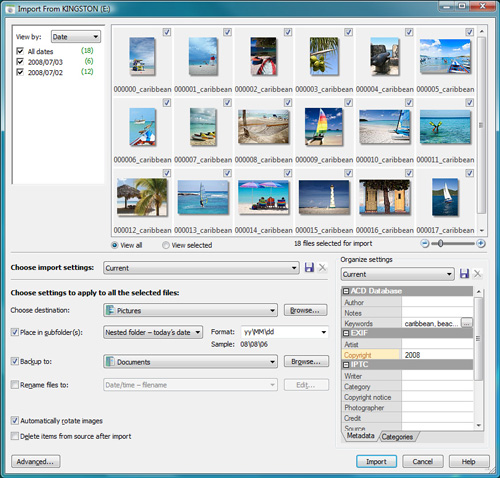Image resolution: width=500 pixels, height=478 pixels.
Task: Click the thumbnail list scroll up arrow
Action: coord(482,31)
